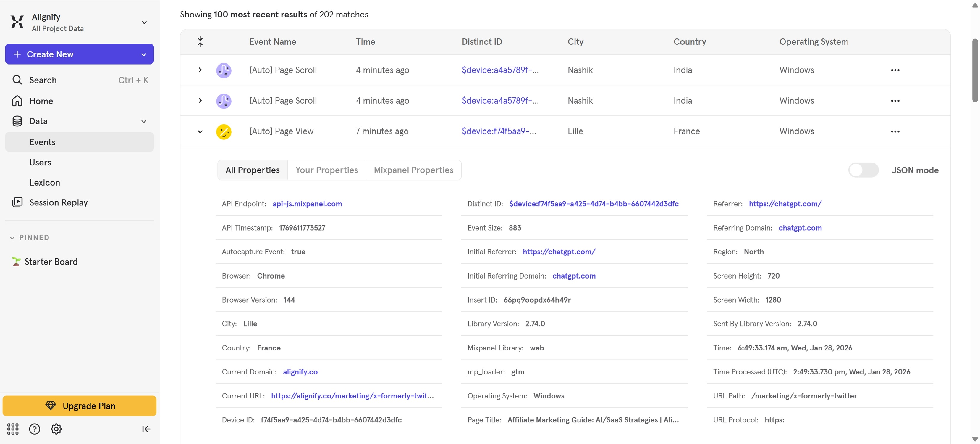This screenshot has width=980, height=444.
Task: Click the yellow avatar of Page View event
Action: (224, 131)
